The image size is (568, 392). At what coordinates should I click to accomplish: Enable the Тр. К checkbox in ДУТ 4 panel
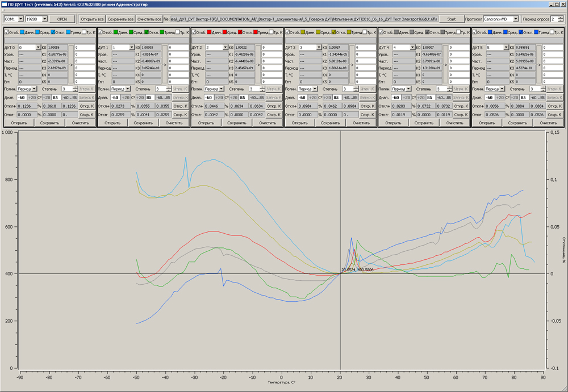point(458,32)
